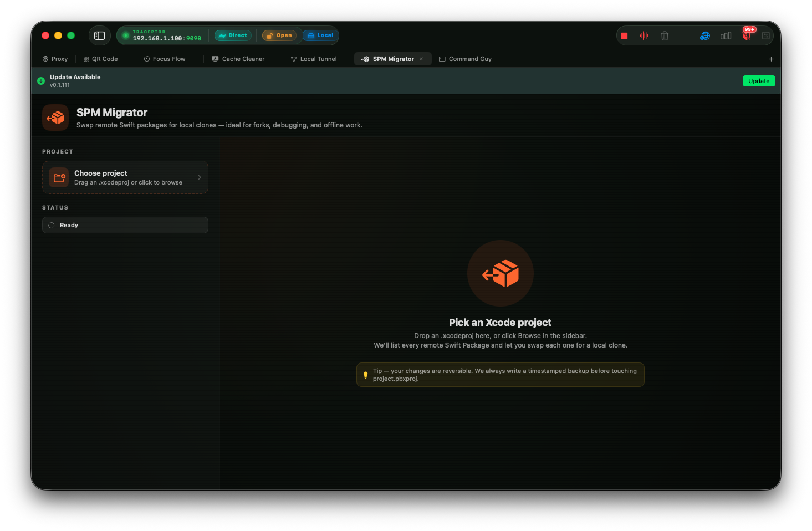Viewport: 812px width, 531px height.
Task: Expand the Choose project chevron
Action: click(200, 177)
